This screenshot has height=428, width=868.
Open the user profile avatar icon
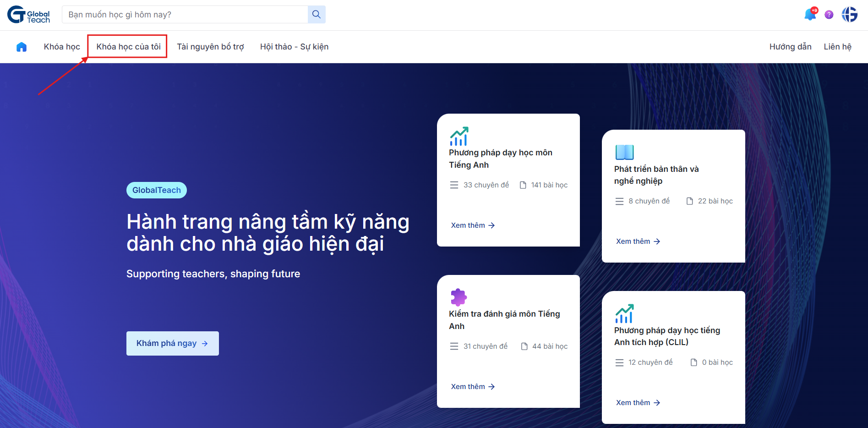tap(850, 14)
